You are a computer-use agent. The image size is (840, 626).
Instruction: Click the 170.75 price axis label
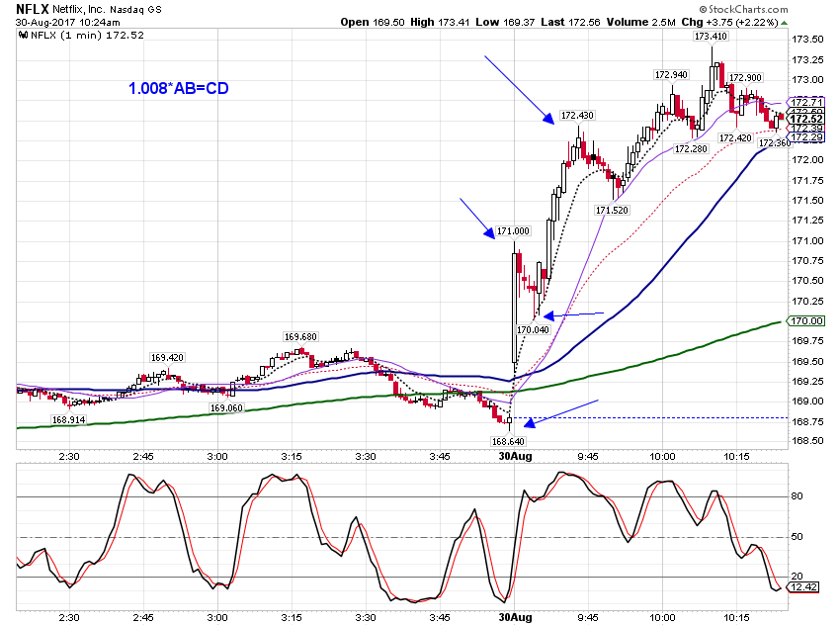(x=807, y=260)
